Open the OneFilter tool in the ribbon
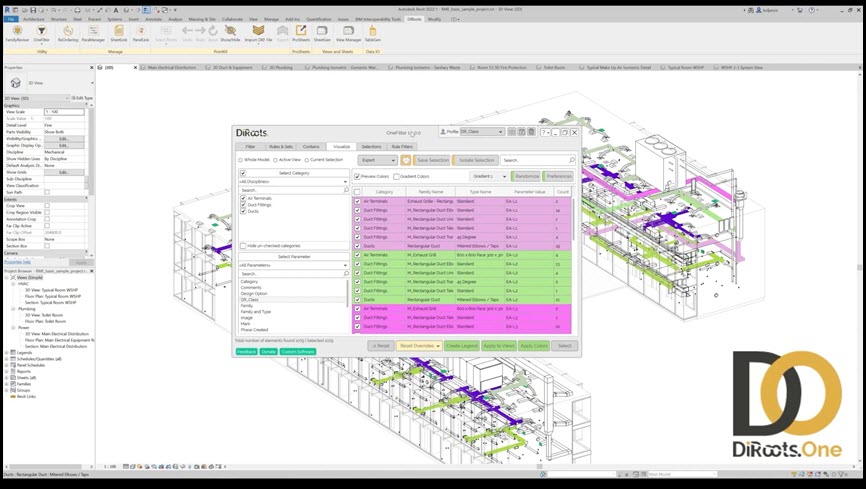The width and height of the screenshot is (866, 489). click(41, 33)
